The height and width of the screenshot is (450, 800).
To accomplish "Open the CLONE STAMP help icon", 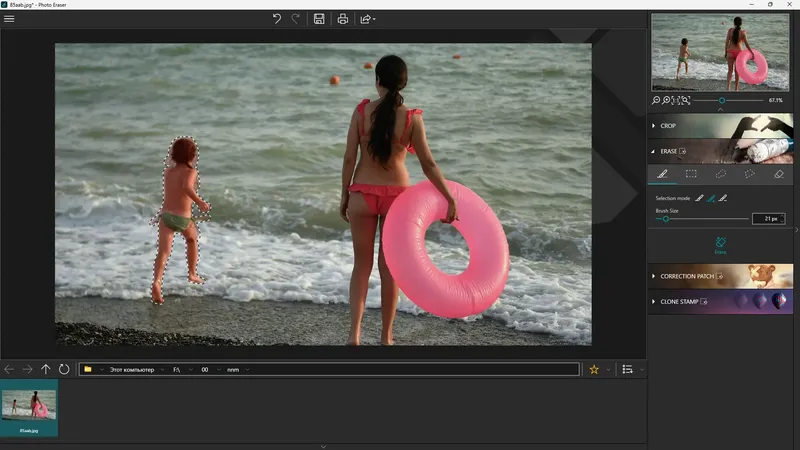I will point(704,302).
